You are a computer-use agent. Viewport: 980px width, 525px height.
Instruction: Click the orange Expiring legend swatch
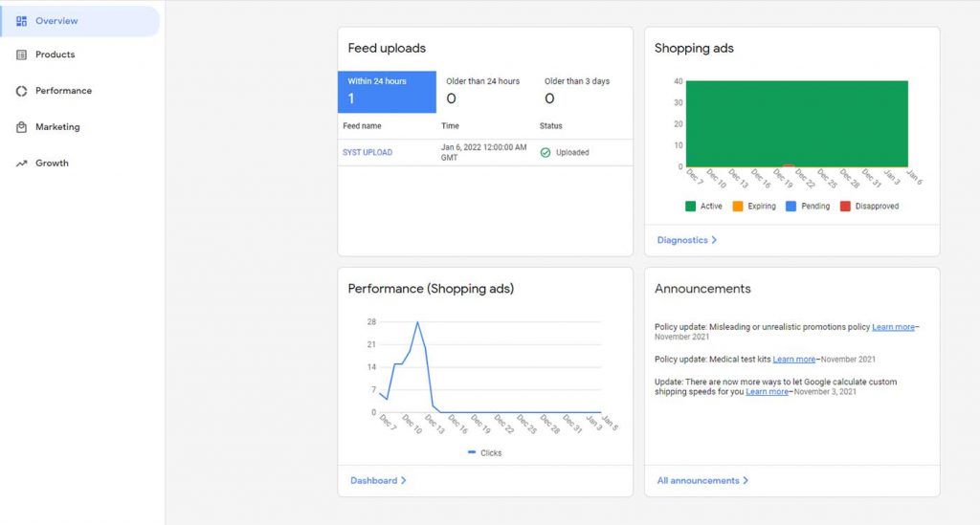coord(738,207)
